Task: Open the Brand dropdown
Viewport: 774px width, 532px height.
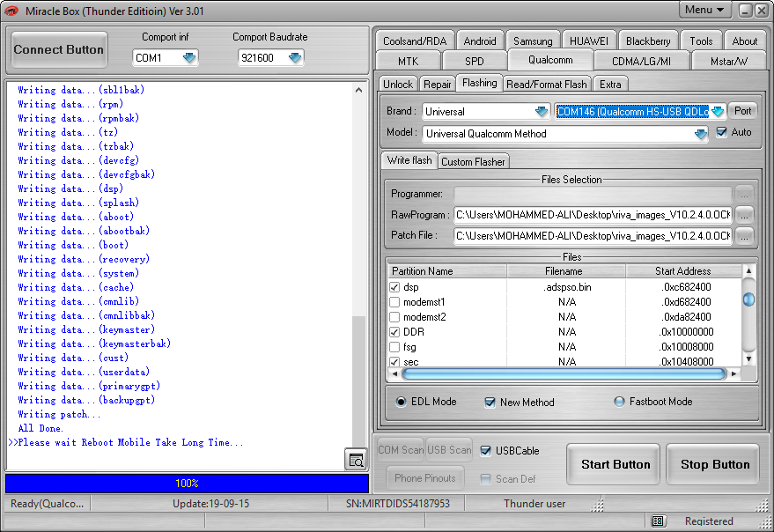Action: tap(542, 112)
